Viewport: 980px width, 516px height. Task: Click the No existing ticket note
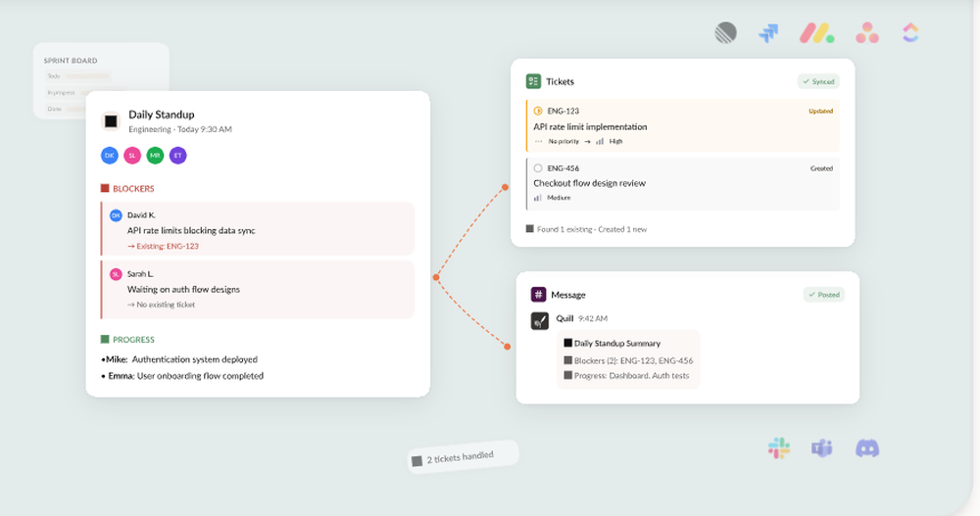click(162, 305)
